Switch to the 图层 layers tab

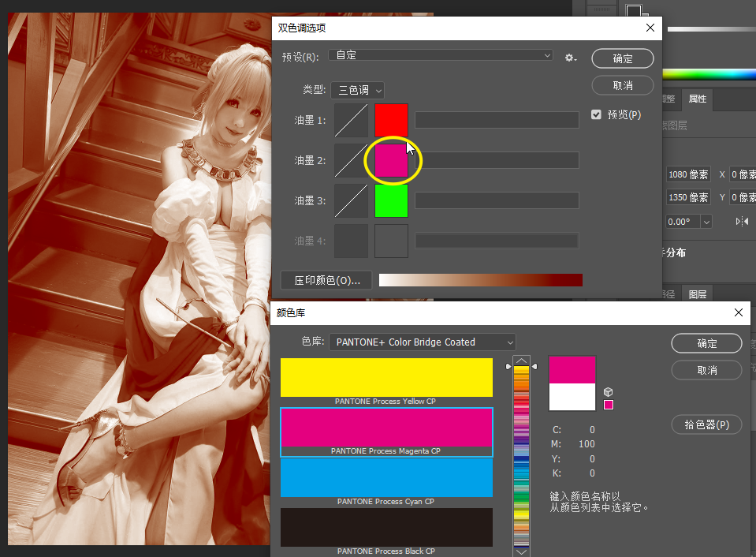[x=697, y=294]
